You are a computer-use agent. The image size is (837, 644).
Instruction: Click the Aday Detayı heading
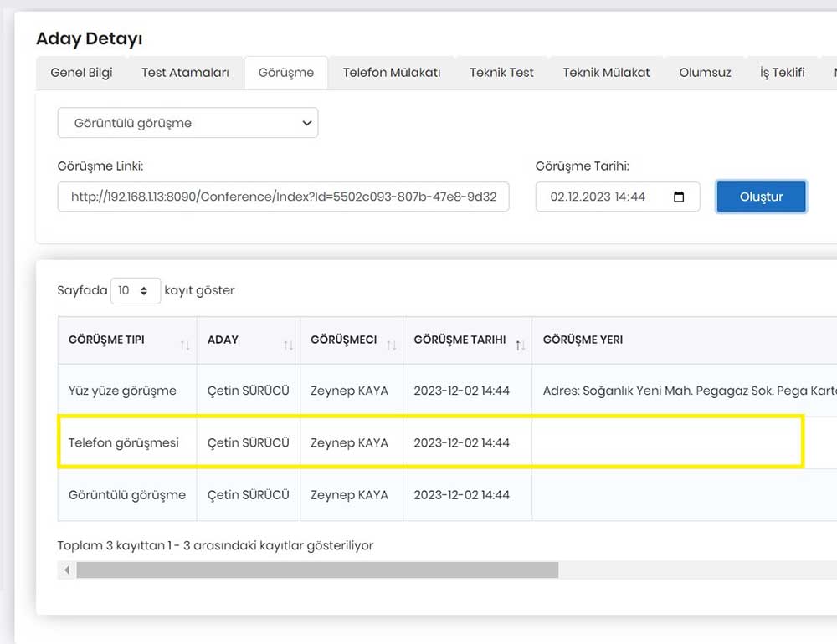pos(90,38)
